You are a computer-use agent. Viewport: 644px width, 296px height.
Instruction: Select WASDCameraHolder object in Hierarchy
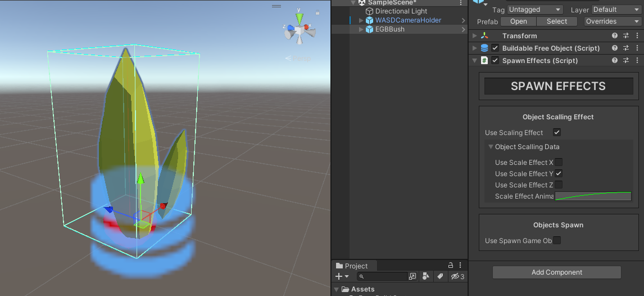(x=408, y=20)
